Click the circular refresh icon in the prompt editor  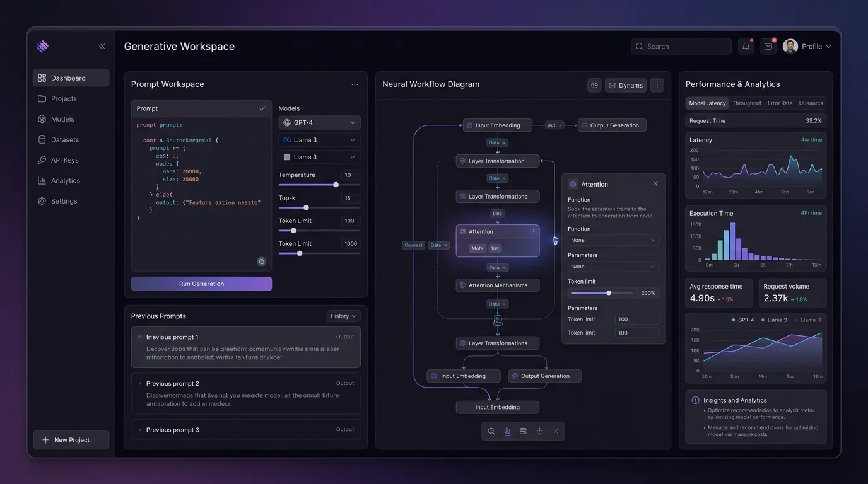pyautogui.click(x=262, y=262)
